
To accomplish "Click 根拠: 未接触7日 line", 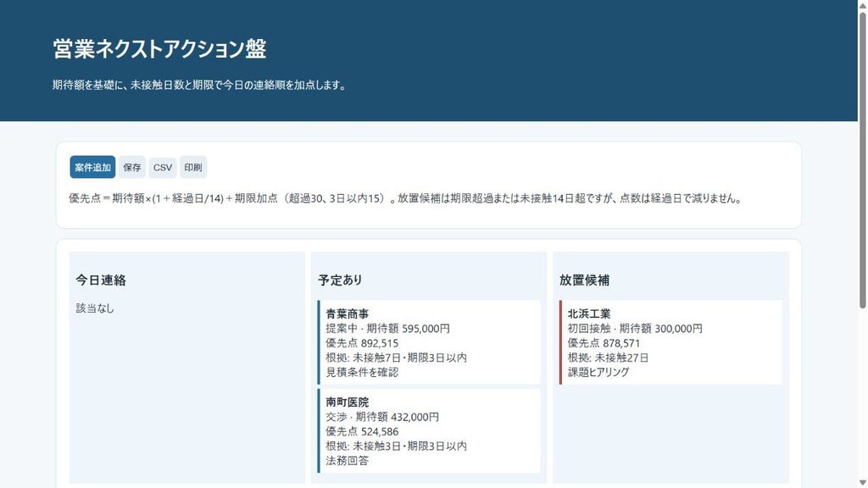I will pyautogui.click(x=397, y=358).
